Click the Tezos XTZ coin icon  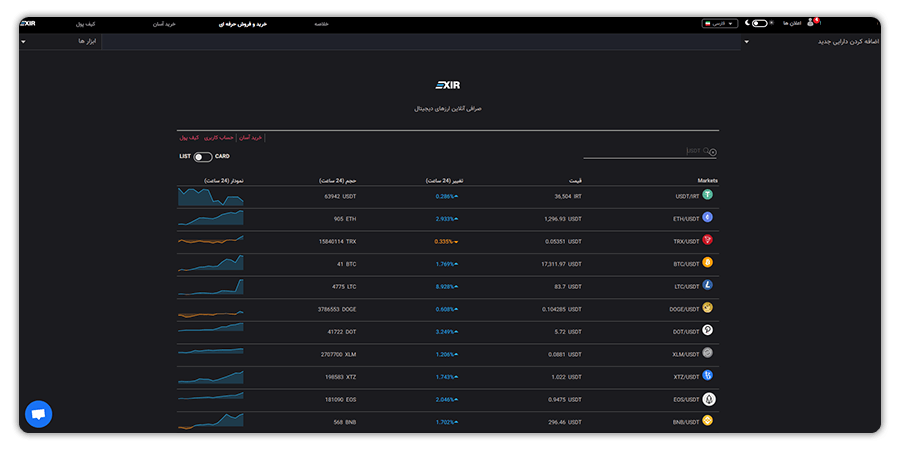[x=707, y=375]
